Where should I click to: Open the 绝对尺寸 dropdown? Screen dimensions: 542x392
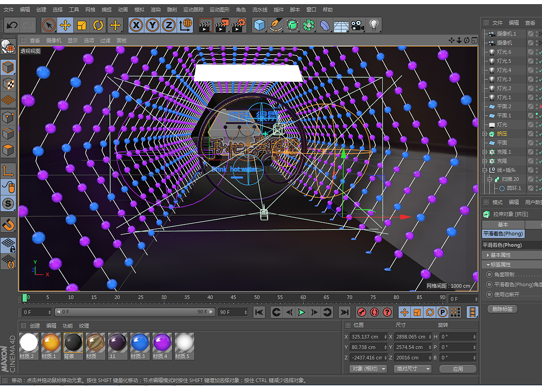click(x=412, y=369)
